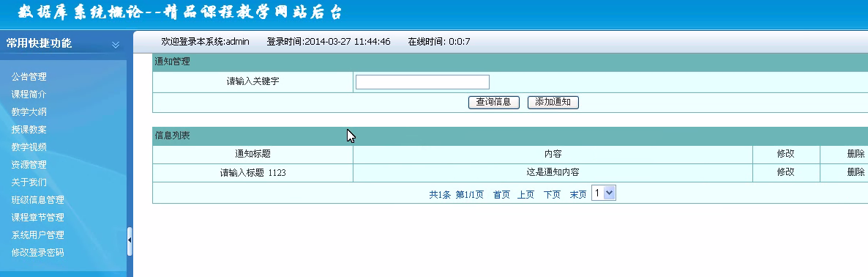Image resolution: width=868 pixels, height=277 pixels.
Task: Click the 在线时间 text in header bar
Action: click(439, 42)
